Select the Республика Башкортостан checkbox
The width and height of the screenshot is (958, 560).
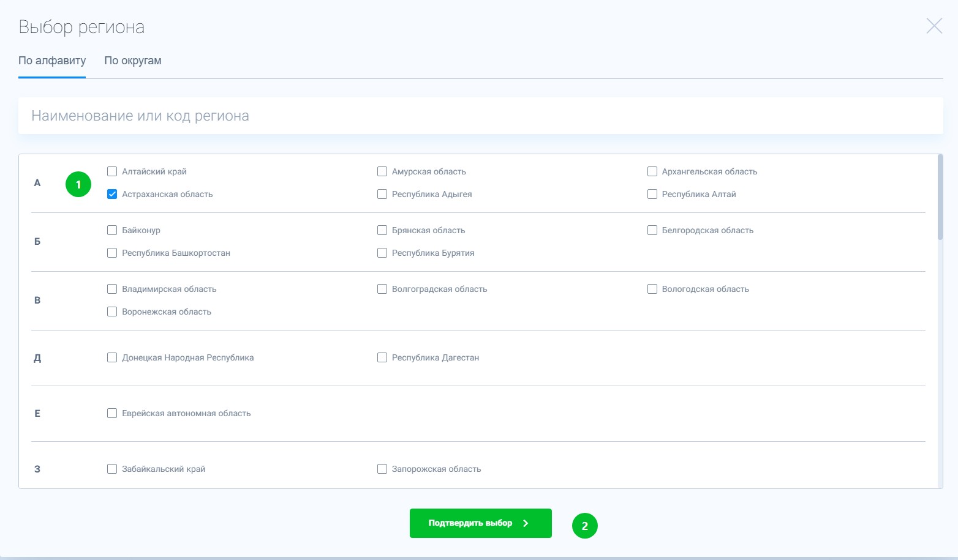point(112,253)
